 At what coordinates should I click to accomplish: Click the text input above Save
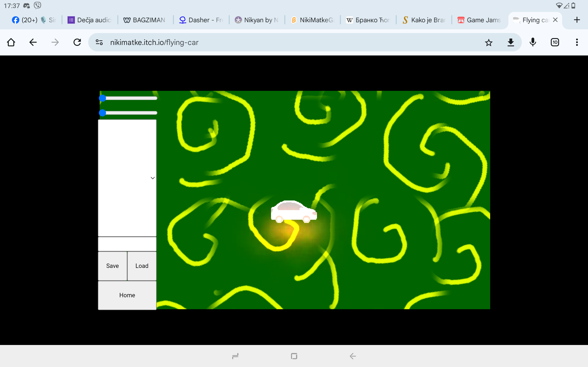click(x=127, y=244)
